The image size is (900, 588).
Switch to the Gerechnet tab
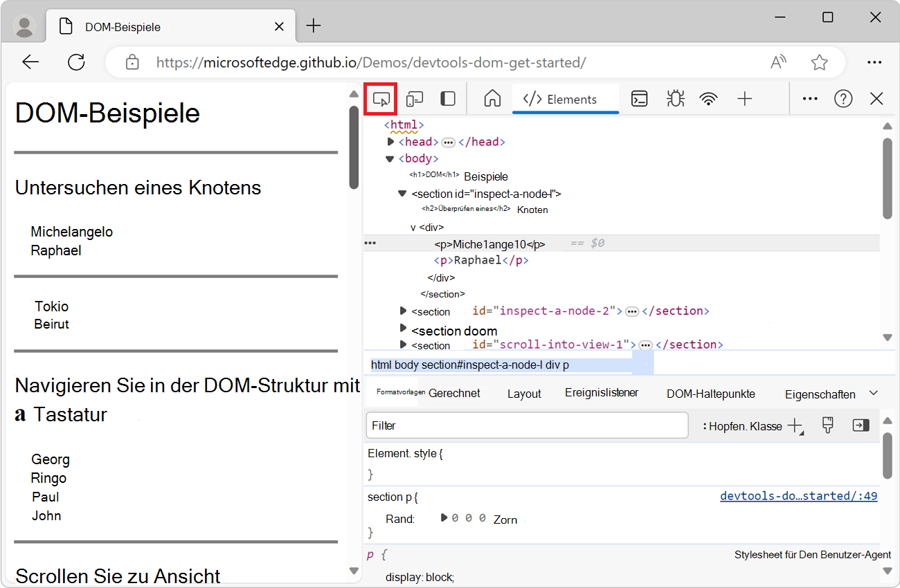(454, 394)
